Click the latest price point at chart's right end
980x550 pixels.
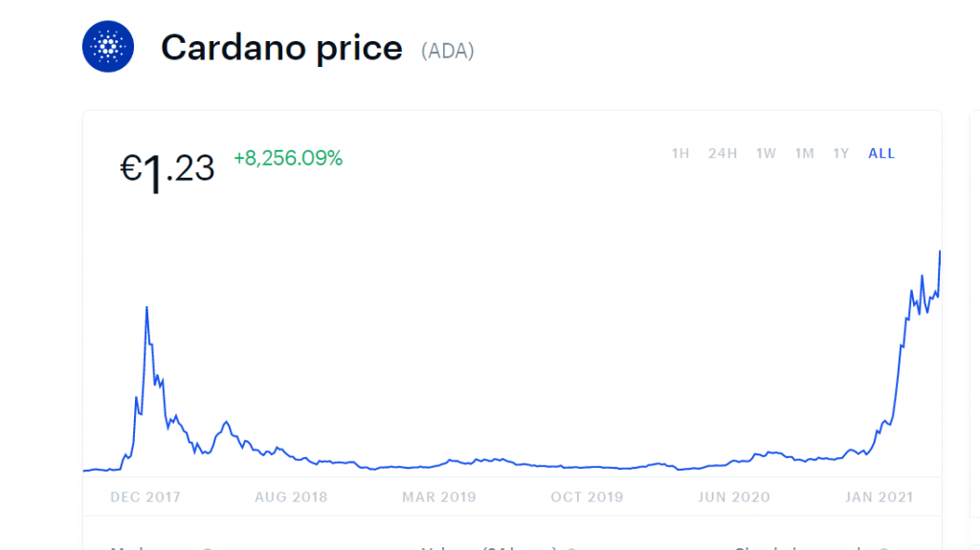coord(940,252)
